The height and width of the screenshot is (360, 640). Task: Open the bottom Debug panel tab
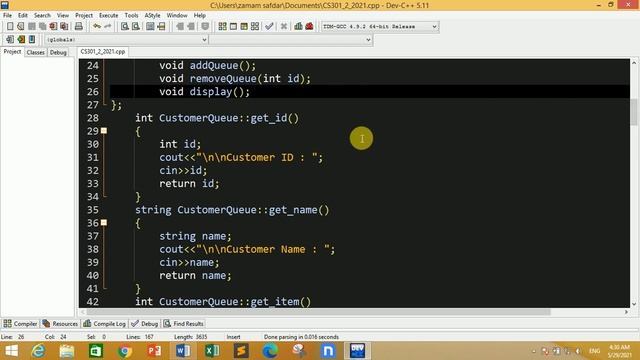(145, 324)
